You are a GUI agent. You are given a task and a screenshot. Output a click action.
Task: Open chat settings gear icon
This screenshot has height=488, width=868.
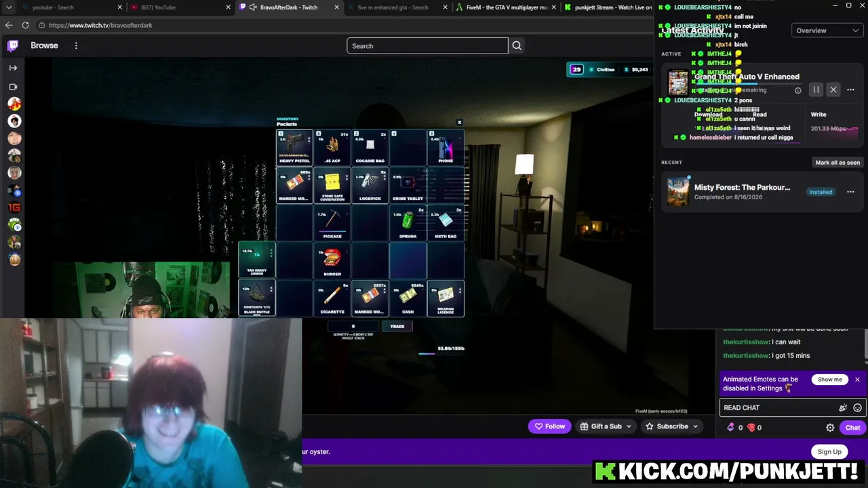click(830, 428)
